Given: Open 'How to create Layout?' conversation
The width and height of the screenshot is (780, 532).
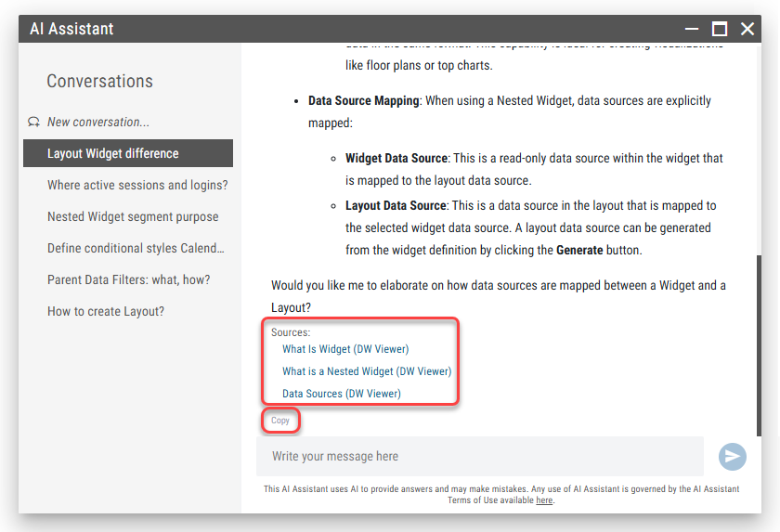Looking at the screenshot, I should [106, 311].
